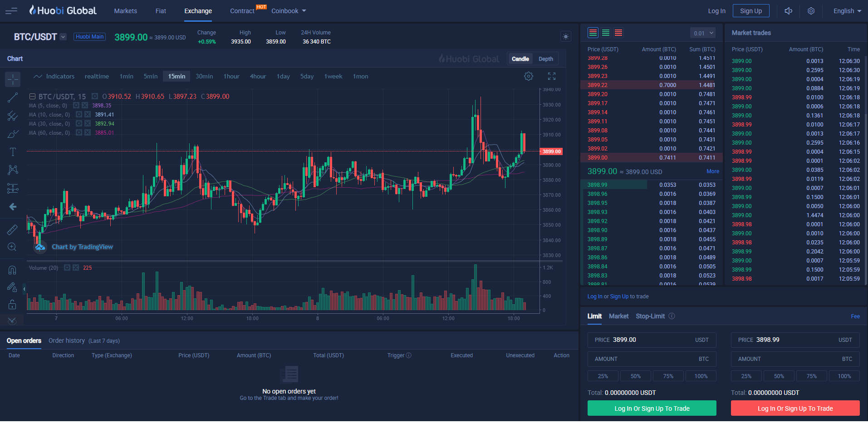Screen dimensions: 868x423
Task: Click the magnet mode icon
Action: (x=13, y=270)
